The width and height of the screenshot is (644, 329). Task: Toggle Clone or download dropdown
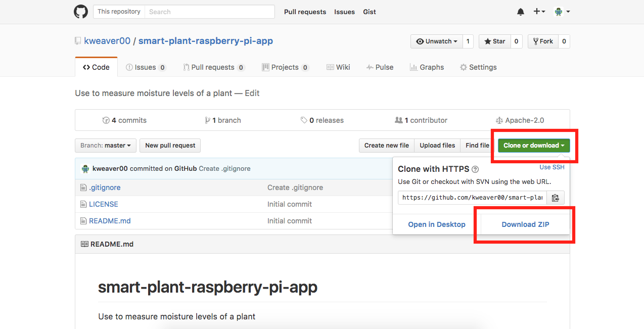coord(534,146)
